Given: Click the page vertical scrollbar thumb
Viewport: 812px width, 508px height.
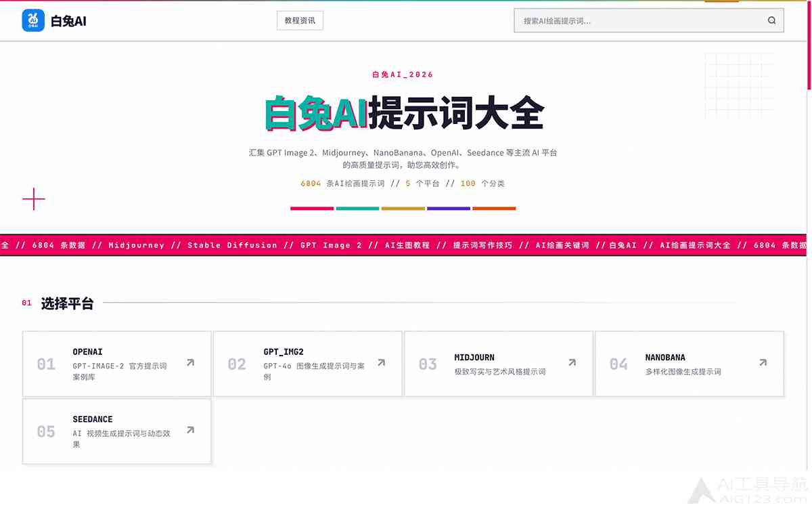Looking at the screenshot, I should click(x=809, y=45).
